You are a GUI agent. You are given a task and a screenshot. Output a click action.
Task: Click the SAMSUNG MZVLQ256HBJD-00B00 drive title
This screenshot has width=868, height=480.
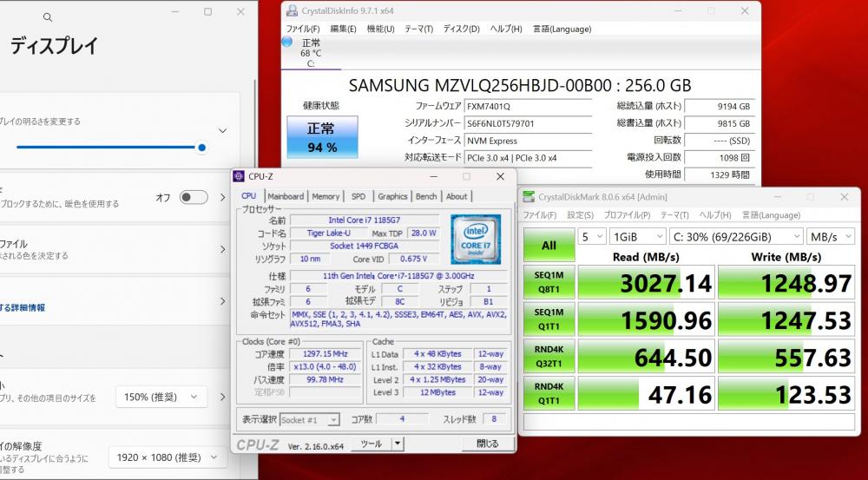point(520,85)
